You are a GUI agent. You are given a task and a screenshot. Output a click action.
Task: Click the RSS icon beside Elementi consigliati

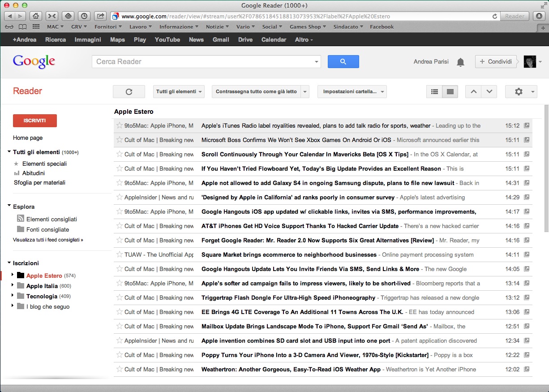click(21, 219)
